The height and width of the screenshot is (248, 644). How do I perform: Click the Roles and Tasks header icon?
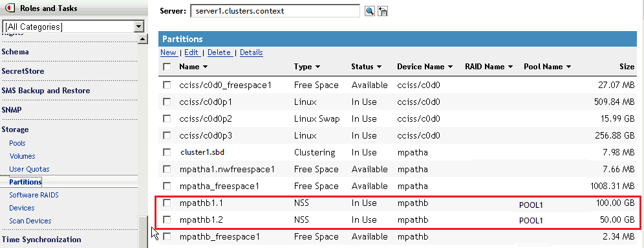click(x=12, y=8)
